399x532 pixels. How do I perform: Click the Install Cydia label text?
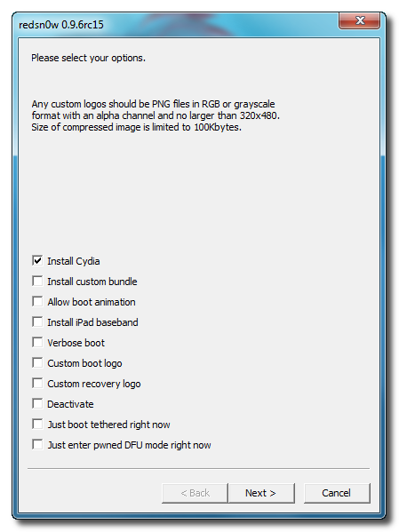click(74, 261)
